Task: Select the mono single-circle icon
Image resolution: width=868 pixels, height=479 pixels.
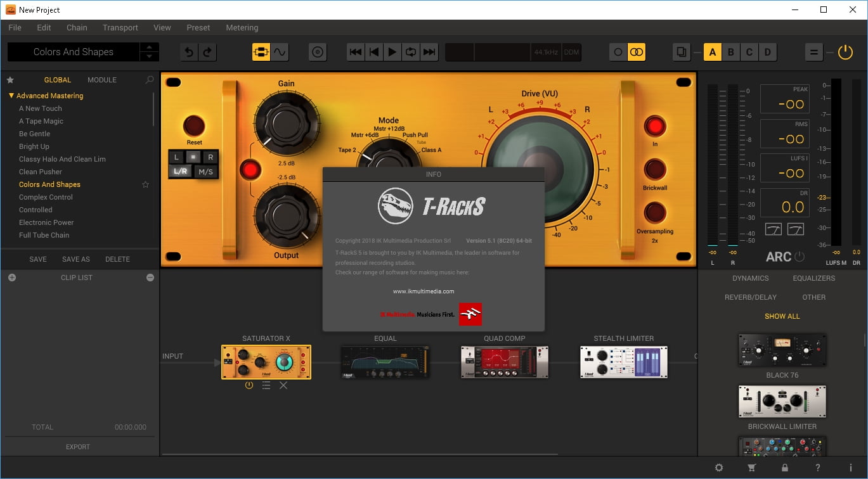Action: click(x=618, y=52)
